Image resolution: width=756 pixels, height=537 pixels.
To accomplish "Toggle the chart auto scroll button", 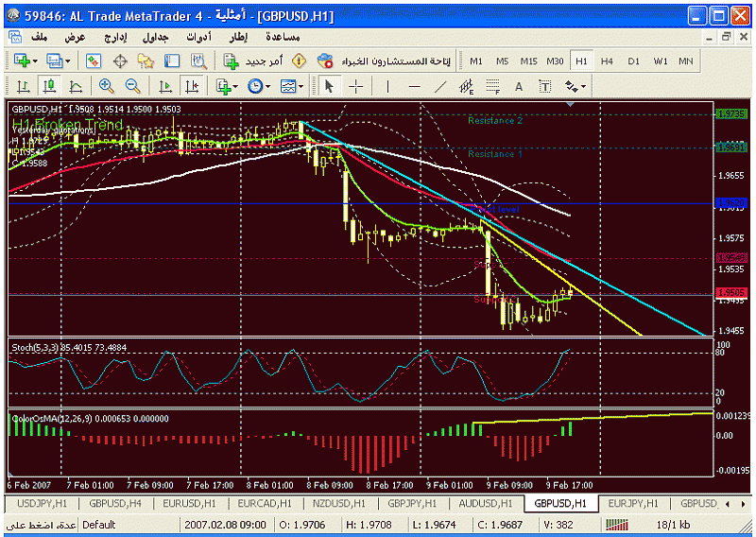I will click(x=166, y=86).
